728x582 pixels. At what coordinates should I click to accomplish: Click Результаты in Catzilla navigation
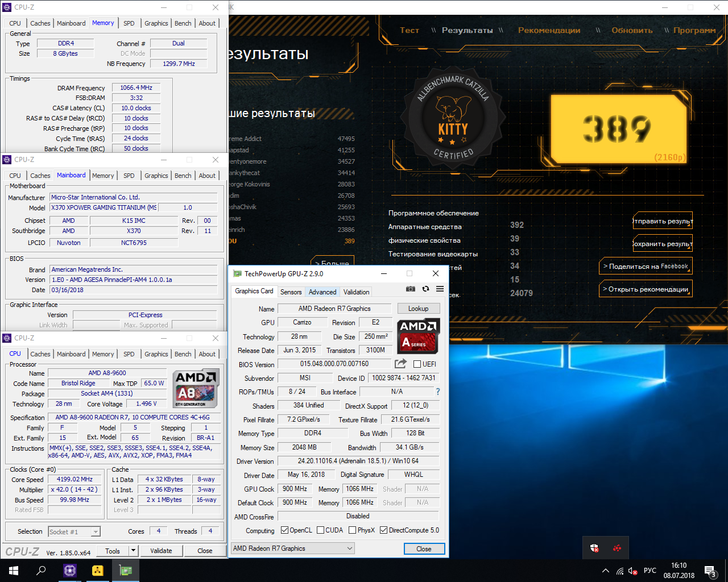(468, 30)
